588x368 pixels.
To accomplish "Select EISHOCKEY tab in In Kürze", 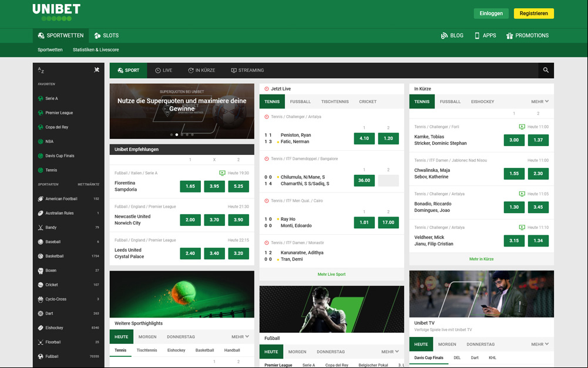I will click(483, 102).
